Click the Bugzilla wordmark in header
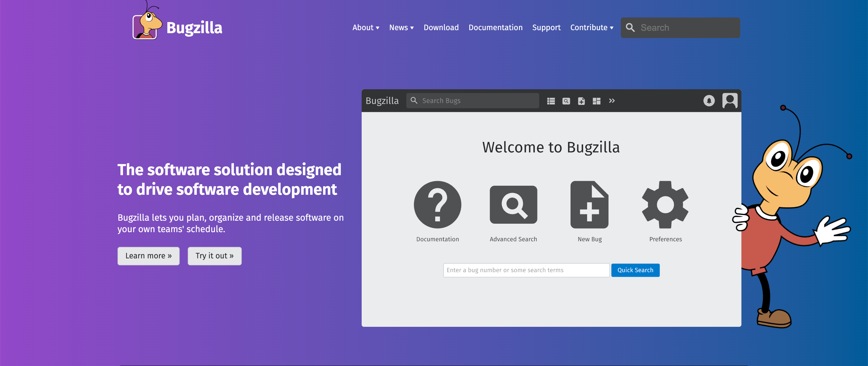This screenshot has width=868, height=366. click(x=194, y=28)
